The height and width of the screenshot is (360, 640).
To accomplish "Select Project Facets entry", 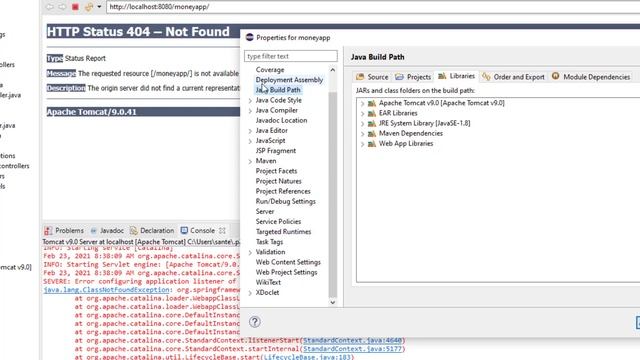I will click(x=276, y=171).
